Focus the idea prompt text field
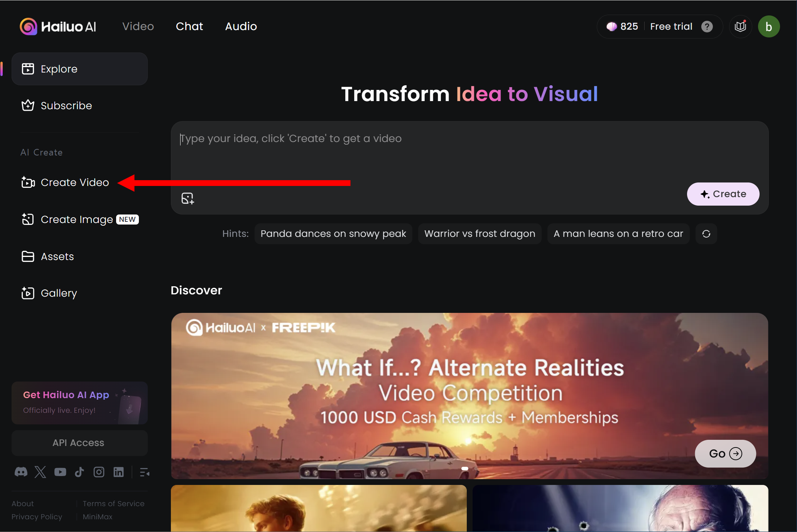Image resolution: width=797 pixels, height=532 pixels. [x=424, y=154]
